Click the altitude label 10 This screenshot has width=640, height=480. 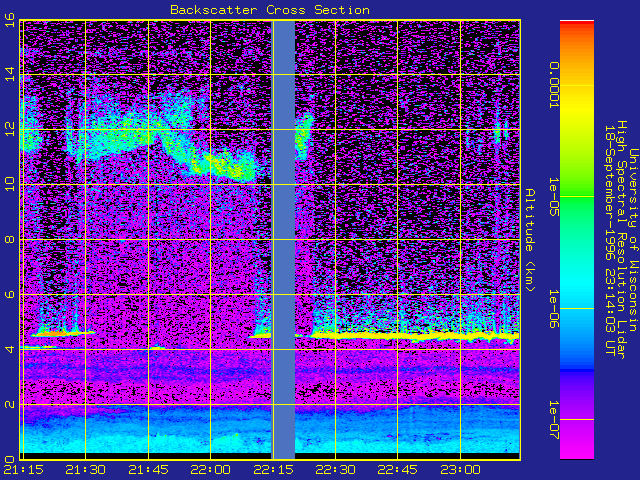[9, 184]
